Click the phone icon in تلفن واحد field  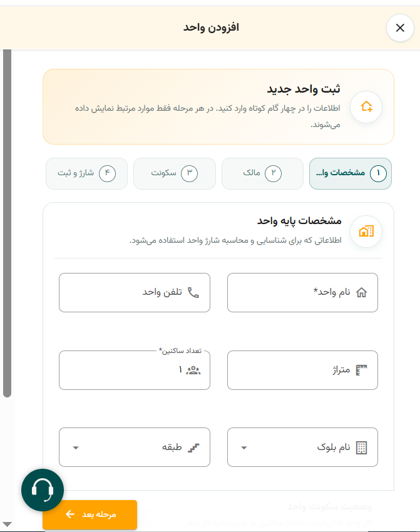pos(193,292)
